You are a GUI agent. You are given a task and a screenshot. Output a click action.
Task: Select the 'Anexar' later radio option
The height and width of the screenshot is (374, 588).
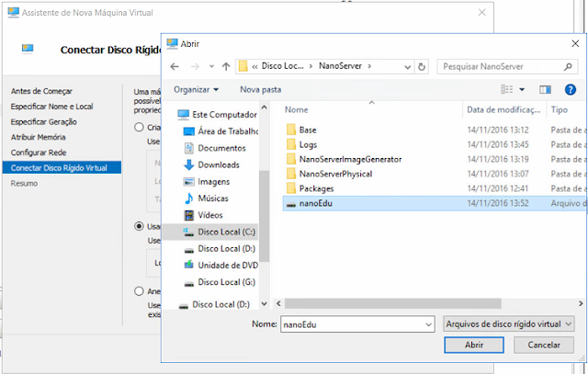click(x=139, y=291)
